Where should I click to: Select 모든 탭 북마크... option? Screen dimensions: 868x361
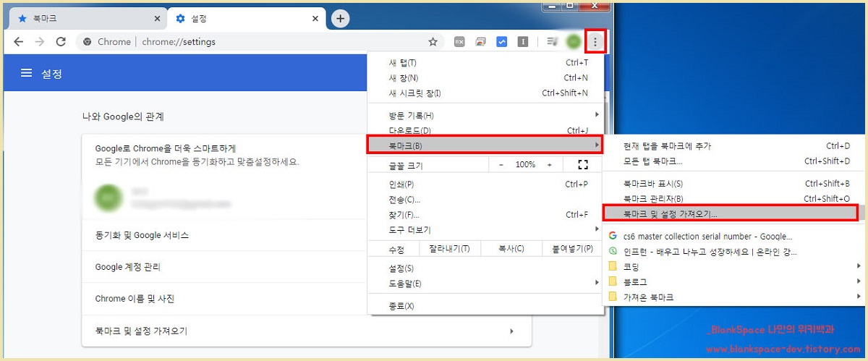click(733, 161)
